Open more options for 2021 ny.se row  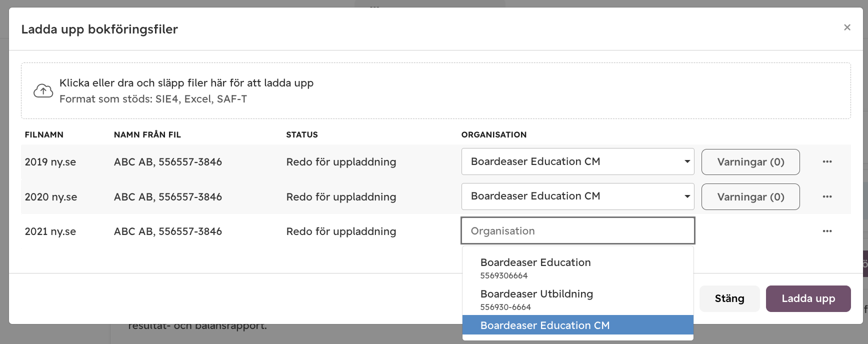[827, 231]
